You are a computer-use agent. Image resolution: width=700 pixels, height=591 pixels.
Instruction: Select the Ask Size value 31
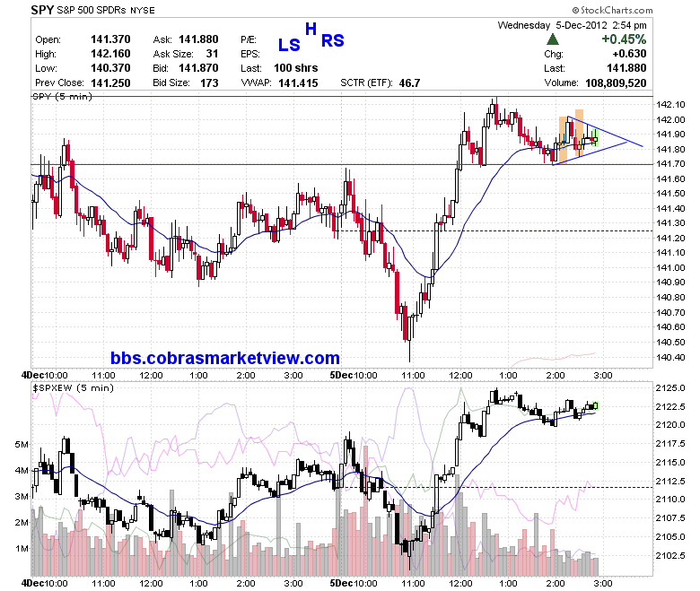pos(212,54)
